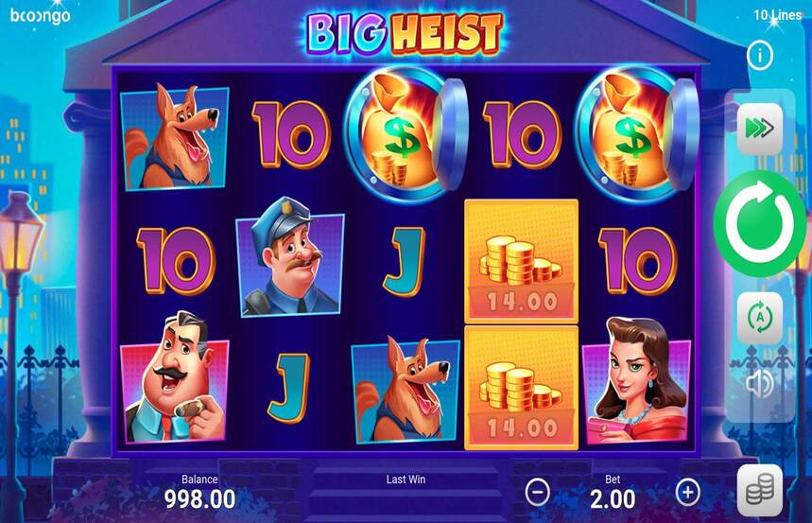Click the Balance amount 998.00
This screenshot has height=523, width=812.
coord(199,498)
